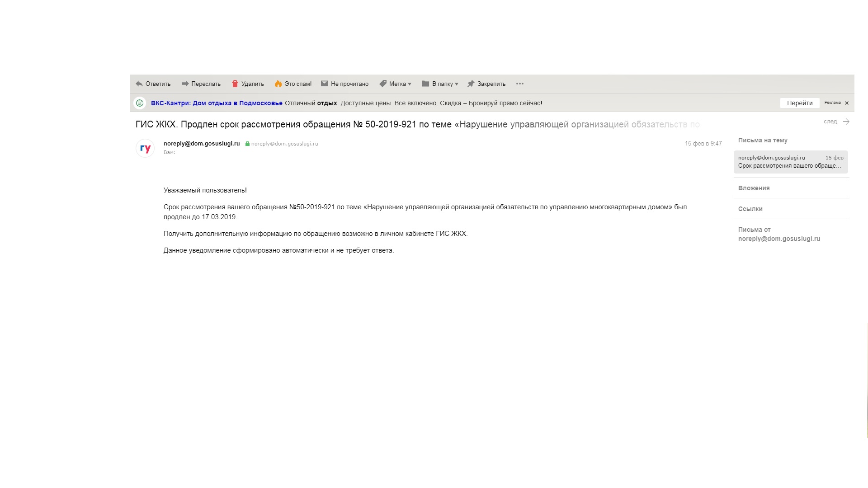Open the В папку folder dropdown
The image size is (868, 488).
click(x=440, y=84)
